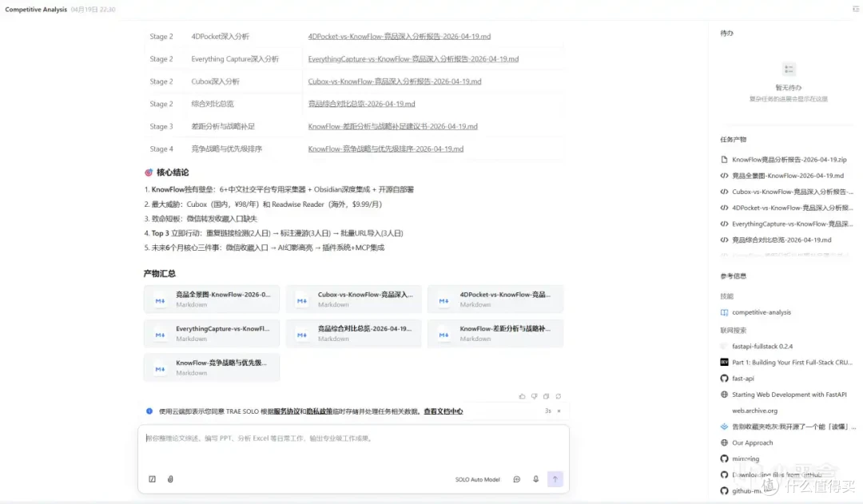Click 服务协议 link in the notice

[x=287, y=411]
